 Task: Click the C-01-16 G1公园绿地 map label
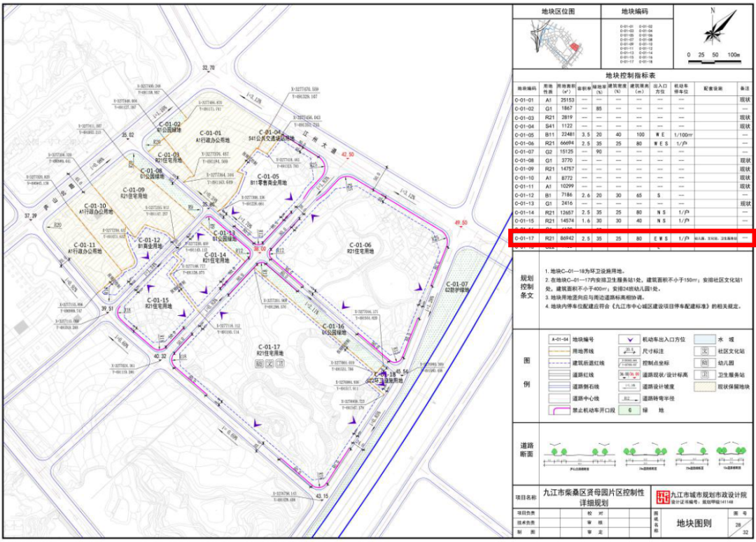click(x=333, y=329)
